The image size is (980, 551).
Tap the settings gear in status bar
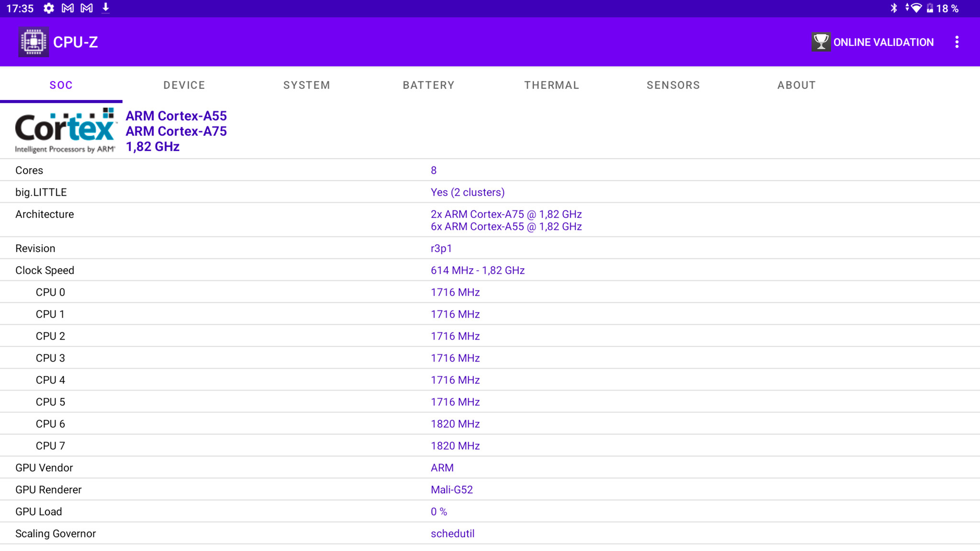click(48, 8)
